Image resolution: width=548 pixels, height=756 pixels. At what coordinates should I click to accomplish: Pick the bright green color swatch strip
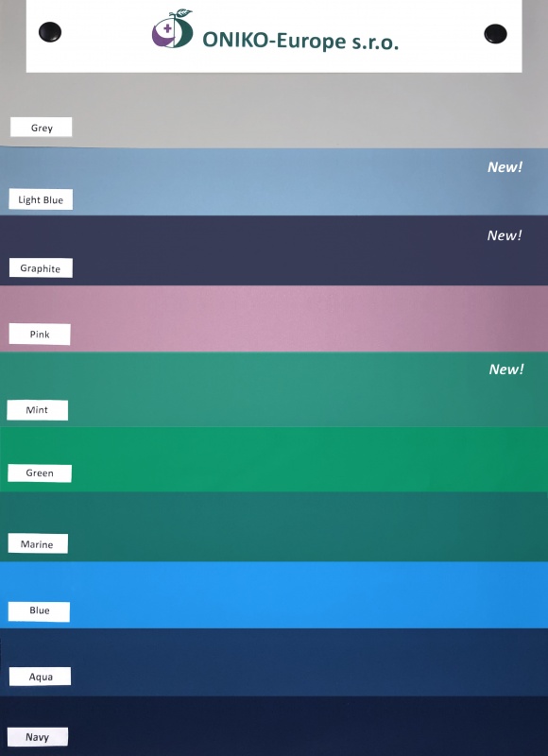274,459
